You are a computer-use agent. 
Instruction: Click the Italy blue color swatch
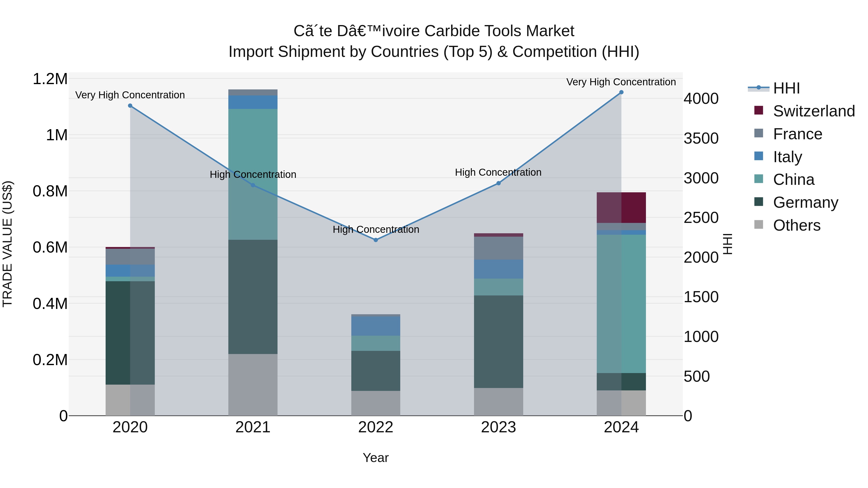point(759,156)
